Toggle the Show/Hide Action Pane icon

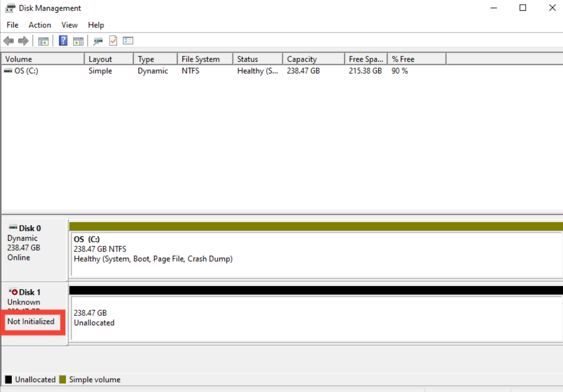(x=78, y=41)
